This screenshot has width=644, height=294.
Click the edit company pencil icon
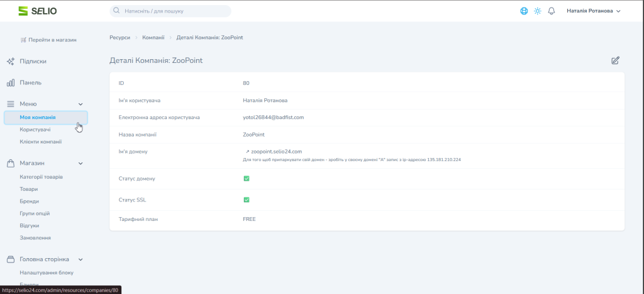click(615, 60)
